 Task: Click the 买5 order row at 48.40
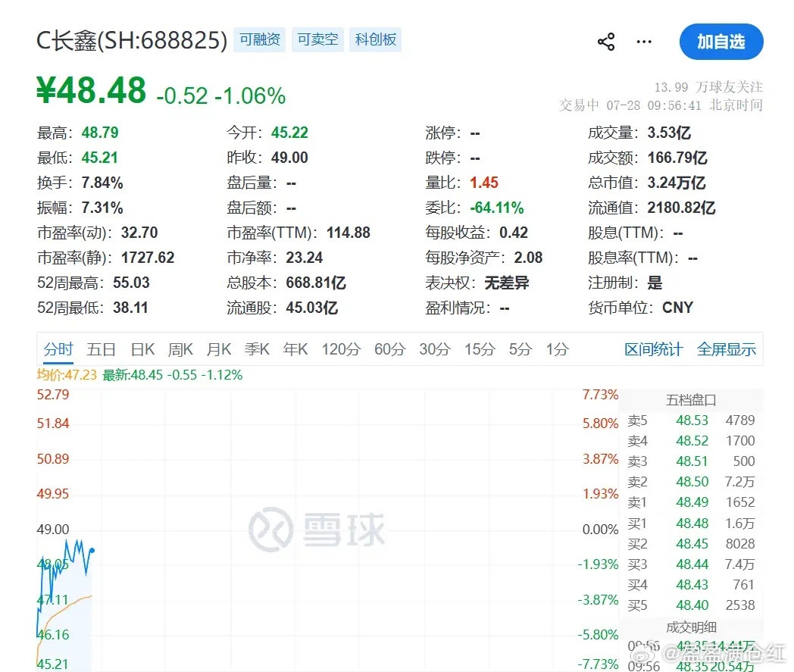(x=691, y=605)
